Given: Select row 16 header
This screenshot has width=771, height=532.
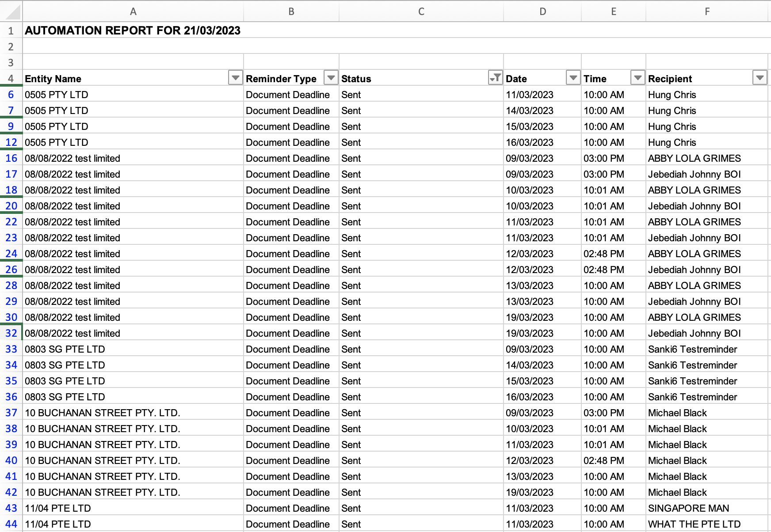Looking at the screenshot, I should pyautogui.click(x=11, y=158).
